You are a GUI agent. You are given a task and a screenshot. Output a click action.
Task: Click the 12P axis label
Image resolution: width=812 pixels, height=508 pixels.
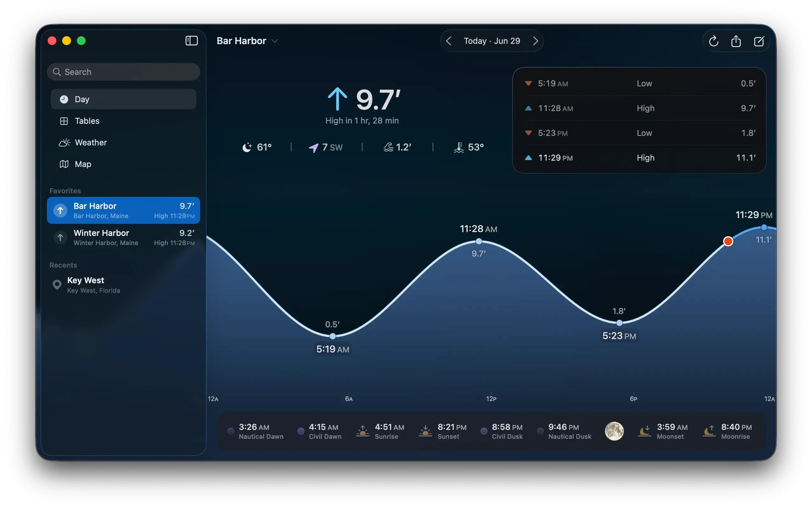491,399
